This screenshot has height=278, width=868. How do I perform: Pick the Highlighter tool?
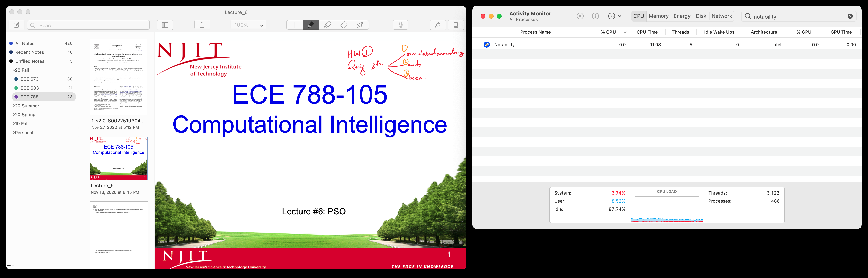click(x=327, y=25)
